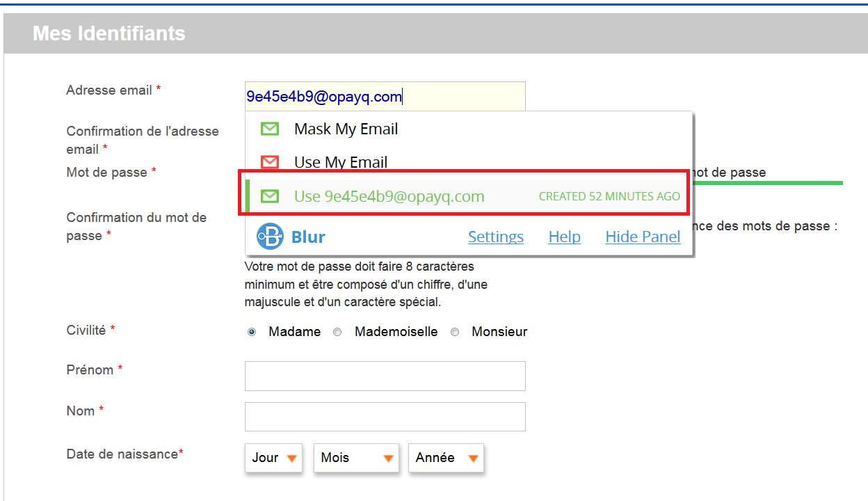Click the red envelope icon beside Use My Email

click(x=270, y=162)
